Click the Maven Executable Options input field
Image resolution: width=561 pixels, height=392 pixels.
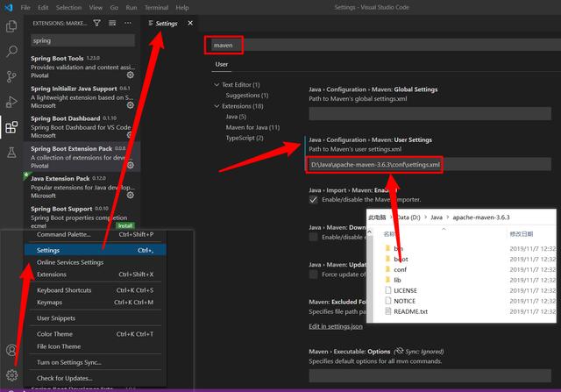[x=430, y=376]
